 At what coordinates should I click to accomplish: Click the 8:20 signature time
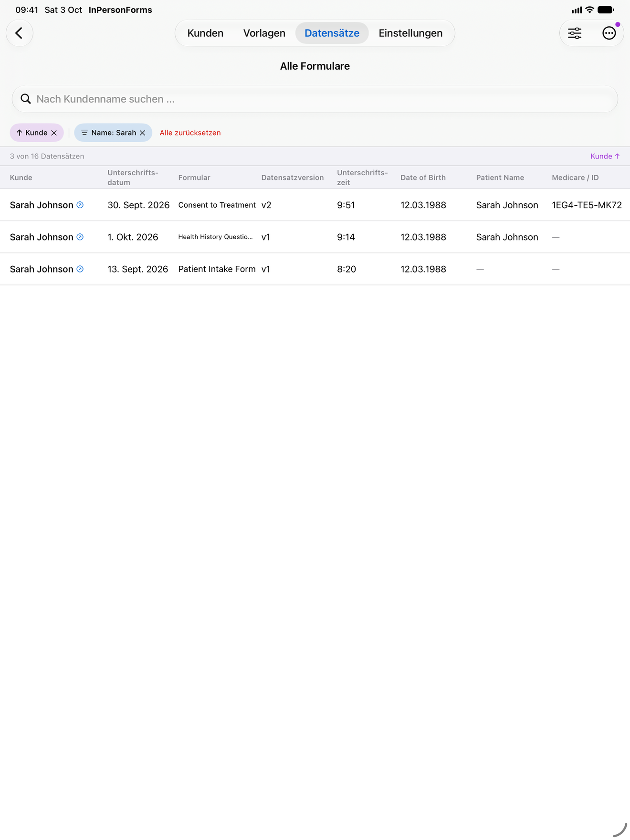pyautogui.click(x=346, y=269)
